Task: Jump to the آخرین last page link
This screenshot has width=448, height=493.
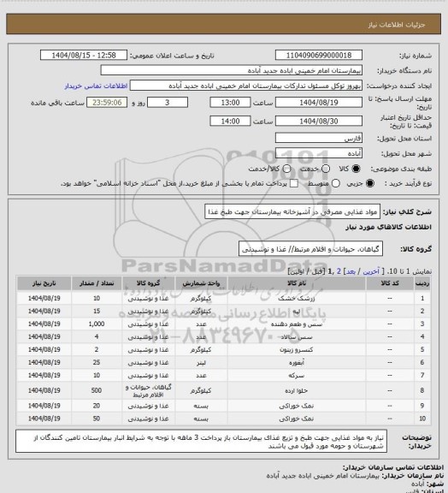Action: tap(371, 271)
